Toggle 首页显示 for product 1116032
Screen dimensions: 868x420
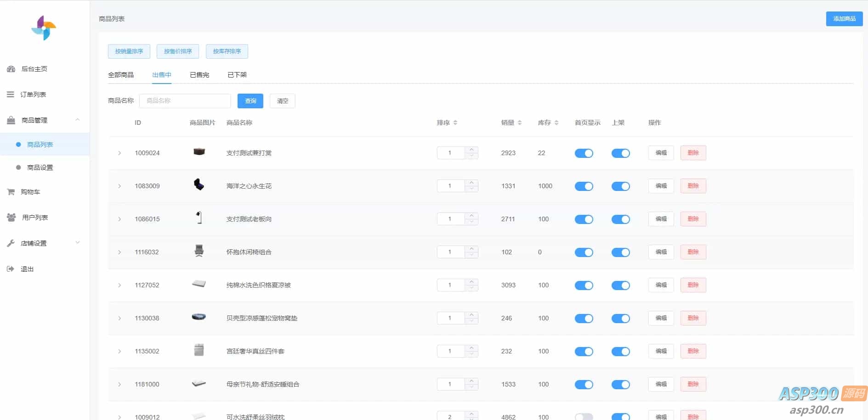tap(584, 252)
